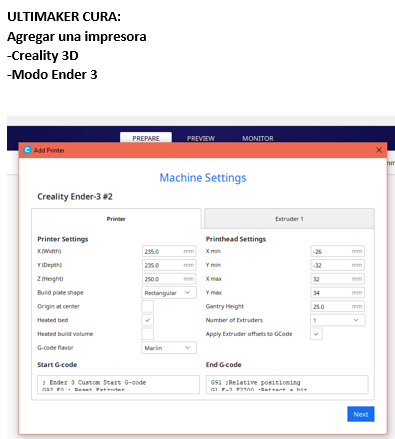Open the Build plate shape dropdown

coord(169,293)
